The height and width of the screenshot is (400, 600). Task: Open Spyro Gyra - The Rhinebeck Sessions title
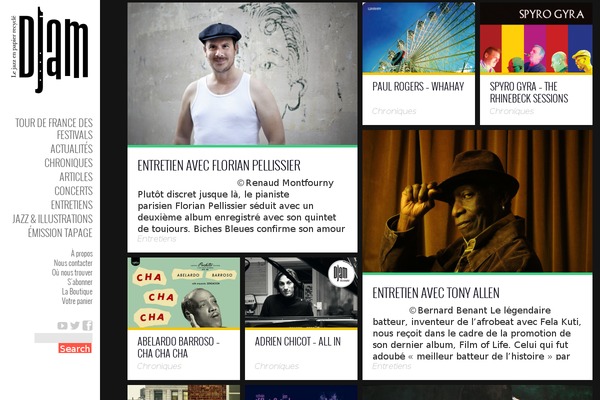pyautogui.click(x=529, y=92)
